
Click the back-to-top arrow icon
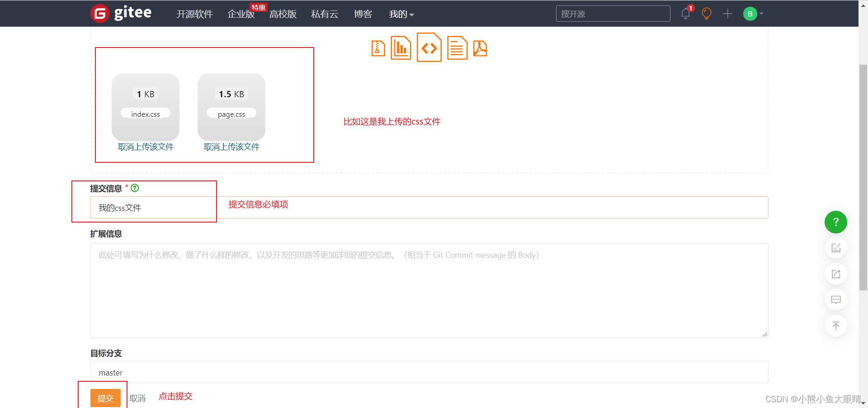pyautogui.click(x=835, y=326)
